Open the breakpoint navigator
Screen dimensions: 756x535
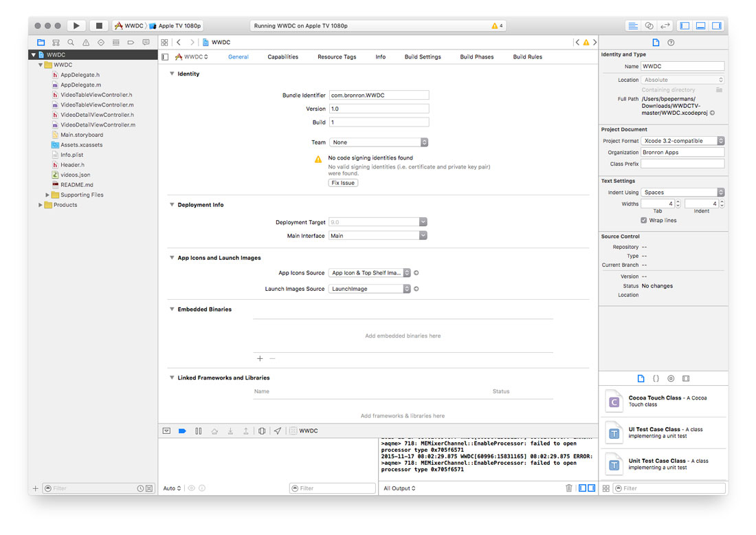click(x=131, y=43)
